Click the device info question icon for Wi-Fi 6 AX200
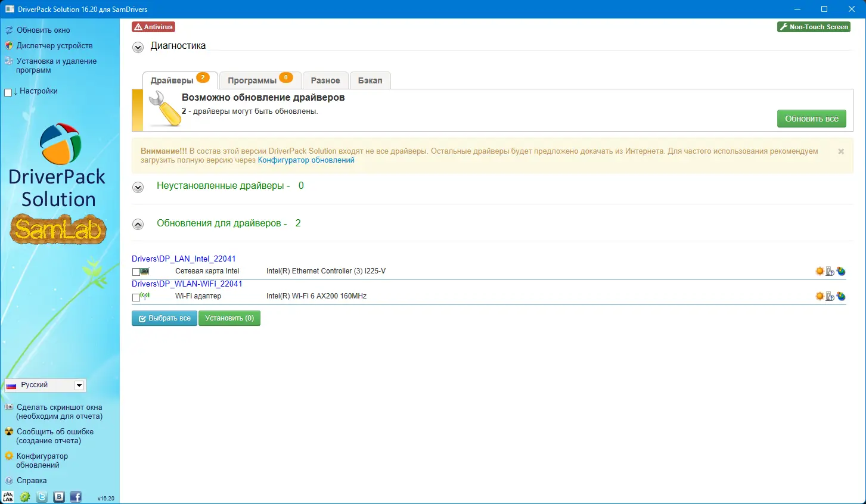Image resolution: width=866 pixels, height=504 pixels. coord(830,296)
